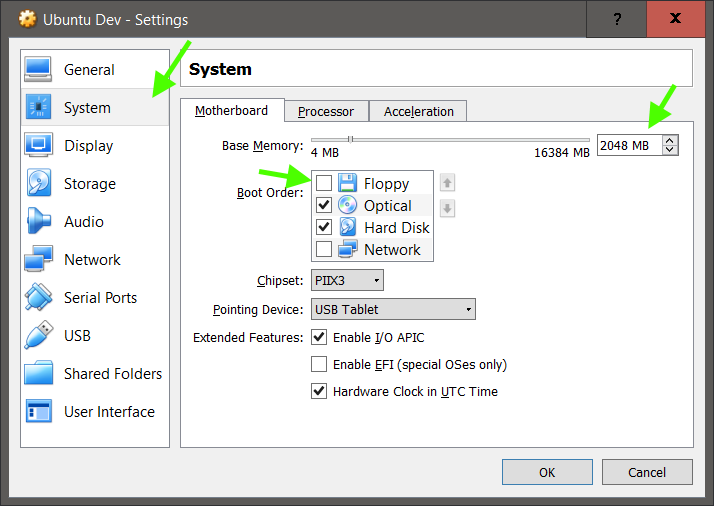Enable Network boot checkbox
Screen dimensions: 714x506
pos(324,249)
